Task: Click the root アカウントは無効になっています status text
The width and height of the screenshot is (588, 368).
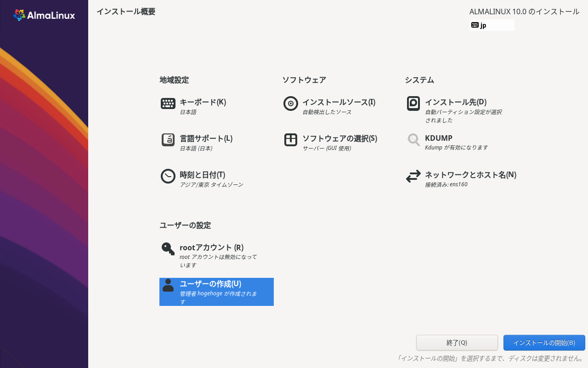Action: 218,261
